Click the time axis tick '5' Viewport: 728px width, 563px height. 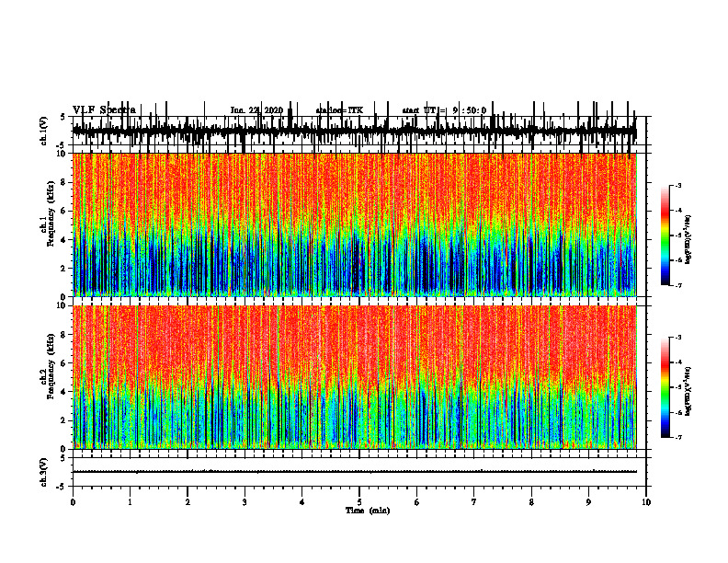359,502
